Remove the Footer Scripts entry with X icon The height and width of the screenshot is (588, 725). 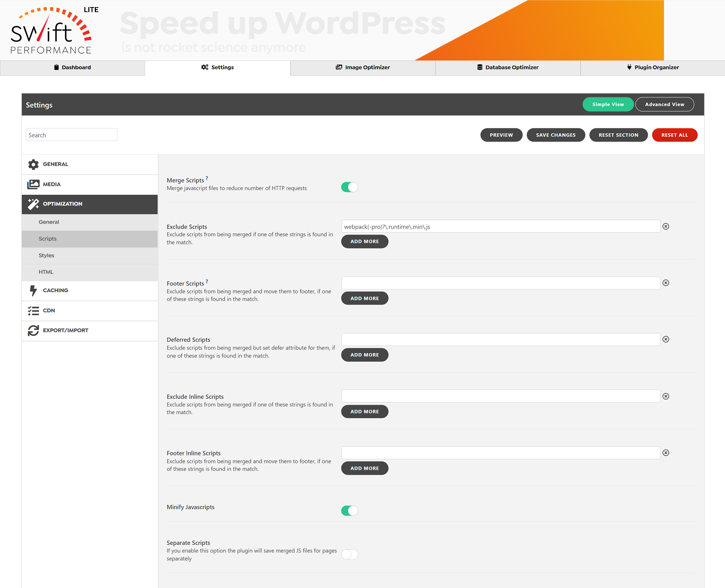click(x=666, y=282)
